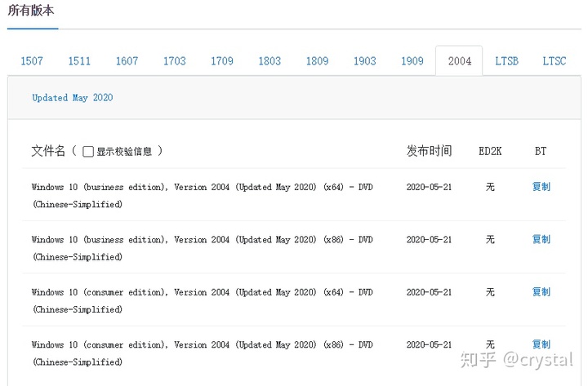Click the business edition (x64) file name

click(203, 195)
